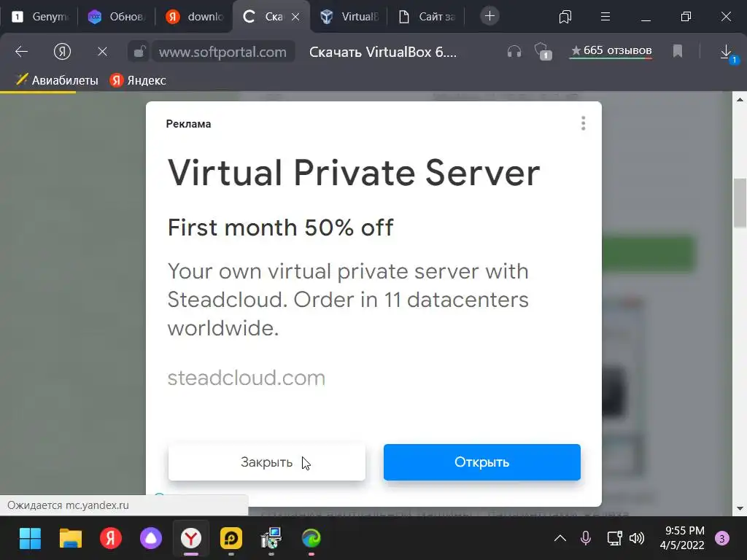Click the Virtual Private Server ad headline
The width and height of the screenshot is (747, 560).
pos(354,172)
